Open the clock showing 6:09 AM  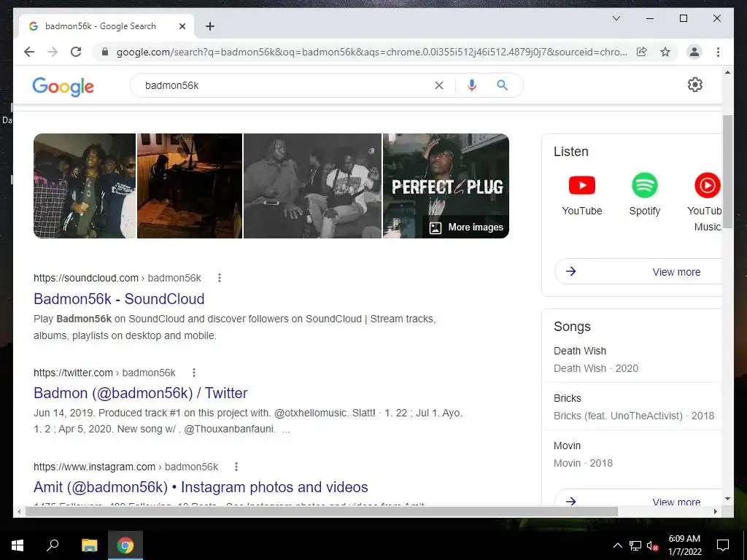(684, 545)
